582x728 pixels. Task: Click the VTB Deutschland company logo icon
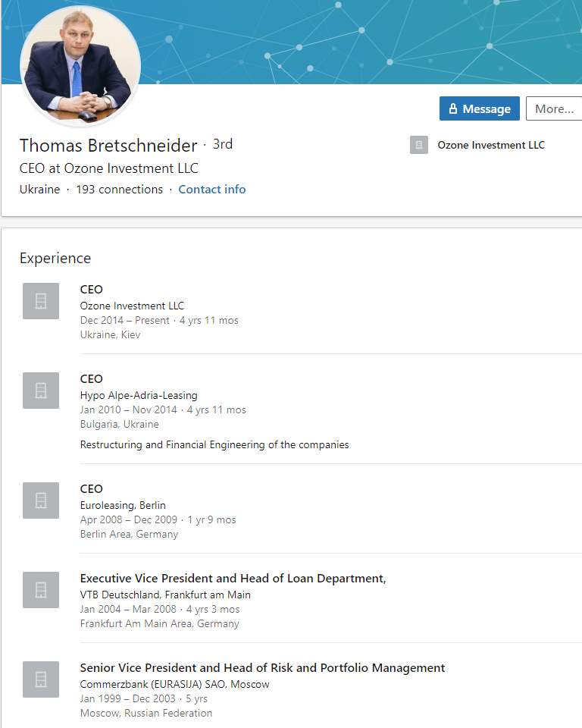[x=41, y=590]
